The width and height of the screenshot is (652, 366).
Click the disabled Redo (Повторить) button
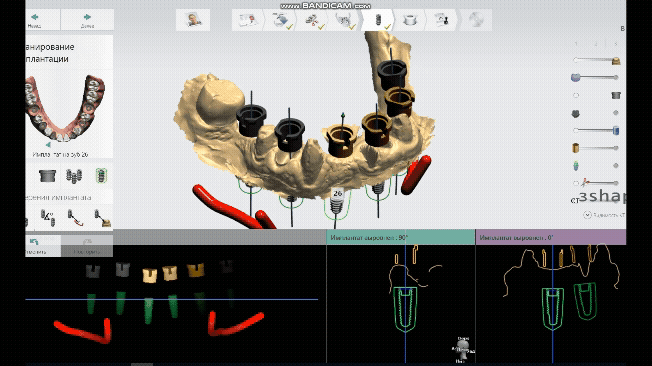pyautogui.click(x=87, y=246)
